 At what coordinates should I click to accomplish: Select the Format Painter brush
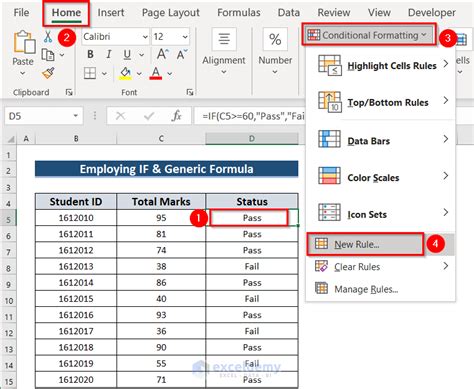48,73
